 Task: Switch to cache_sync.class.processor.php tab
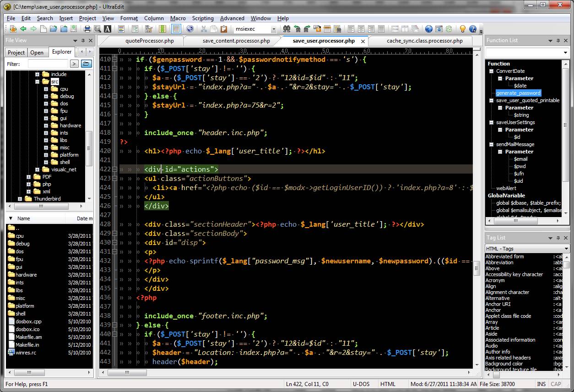pyautogui.click(x=424, y=41)
